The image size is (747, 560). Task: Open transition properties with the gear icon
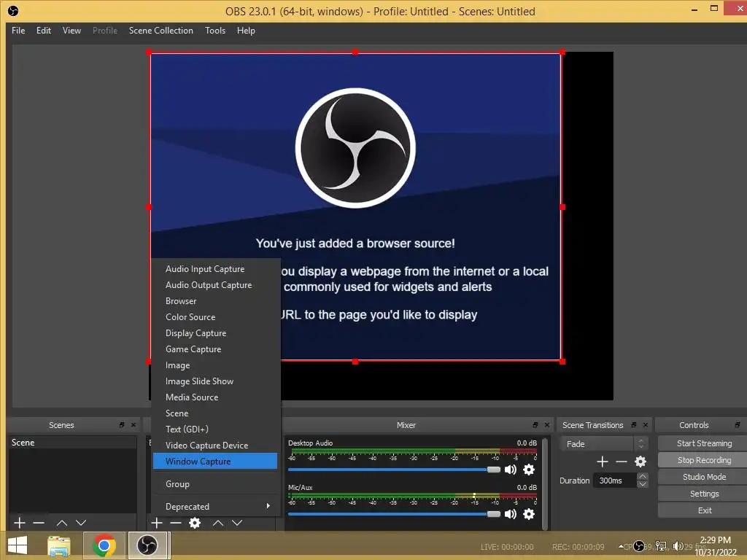tap(640, 462)
